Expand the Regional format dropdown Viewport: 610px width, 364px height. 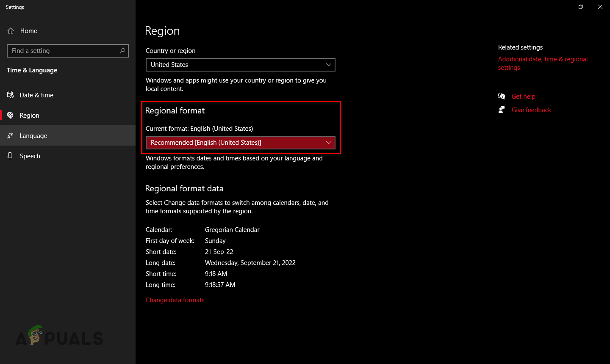coord(240,143)
